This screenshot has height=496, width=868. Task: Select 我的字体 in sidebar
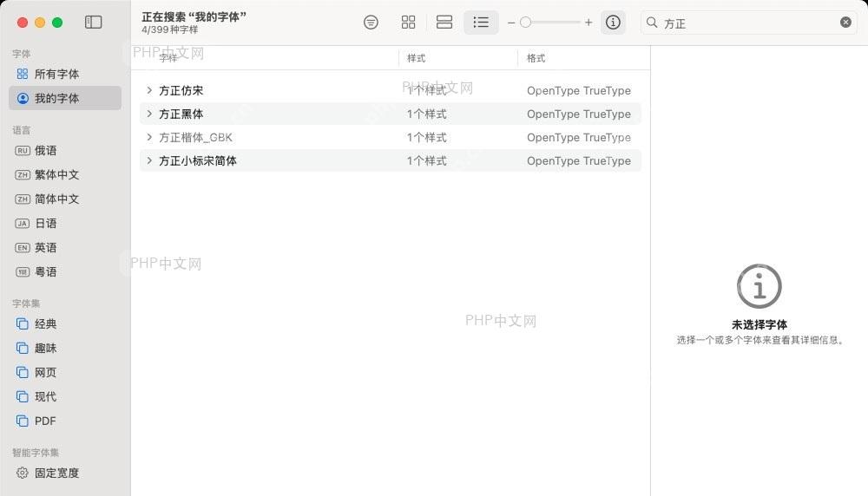(x=65, y=99)
